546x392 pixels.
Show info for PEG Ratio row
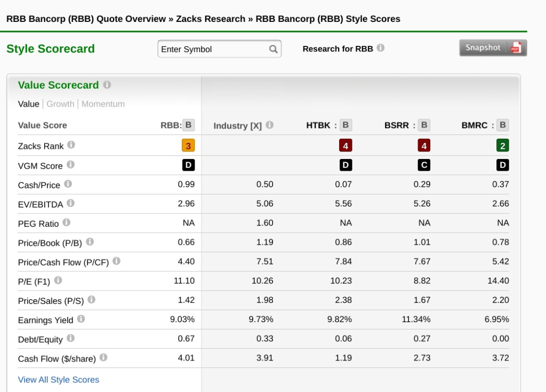[x=66, y=222]
